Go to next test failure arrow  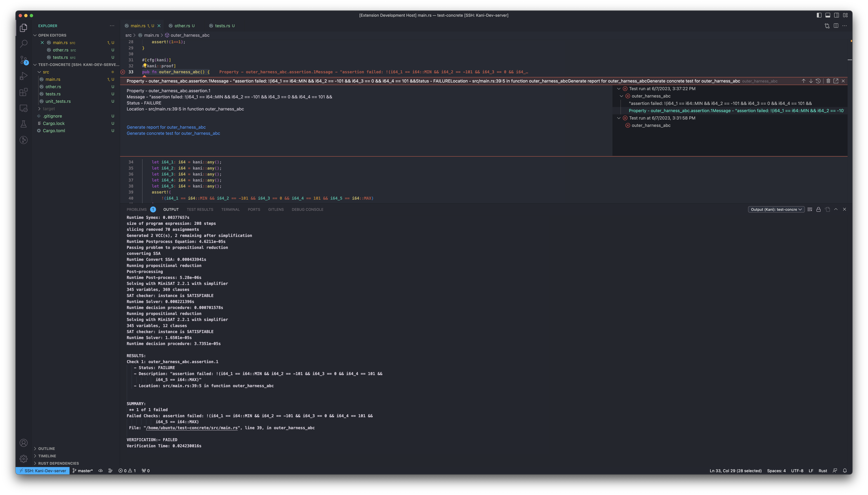tap(811, 81)
